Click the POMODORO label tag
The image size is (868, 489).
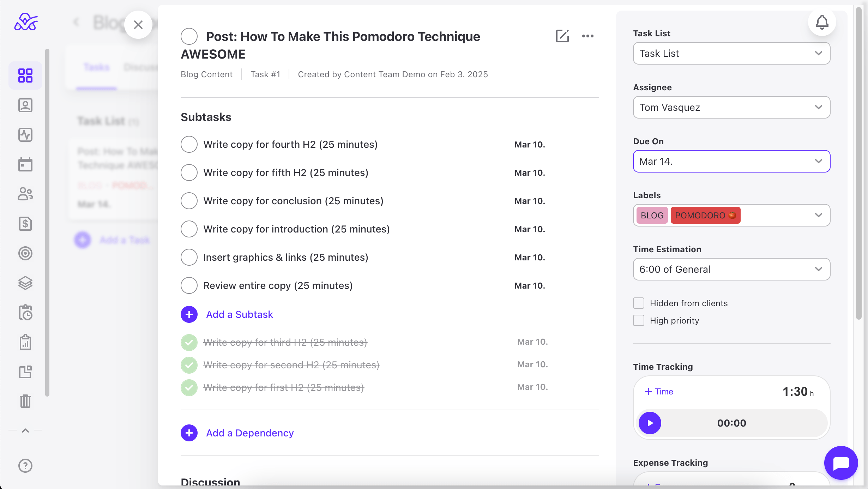point(705,215)
